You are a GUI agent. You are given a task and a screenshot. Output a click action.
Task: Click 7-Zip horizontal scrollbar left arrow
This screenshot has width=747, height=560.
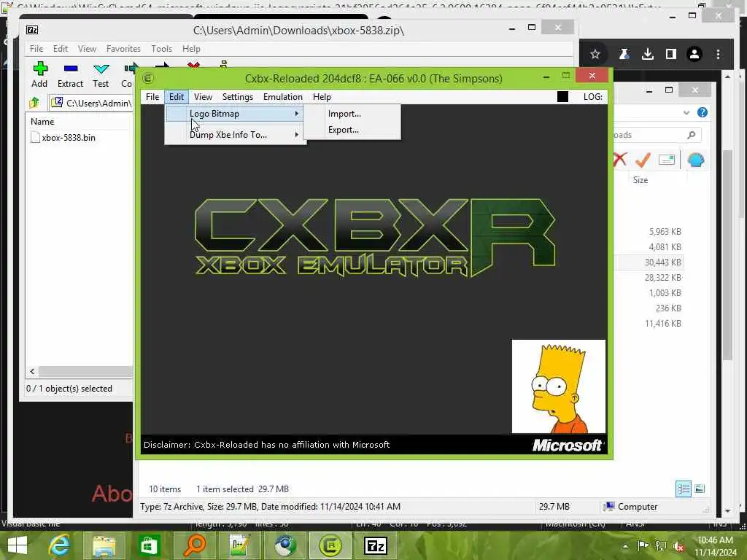32,372
